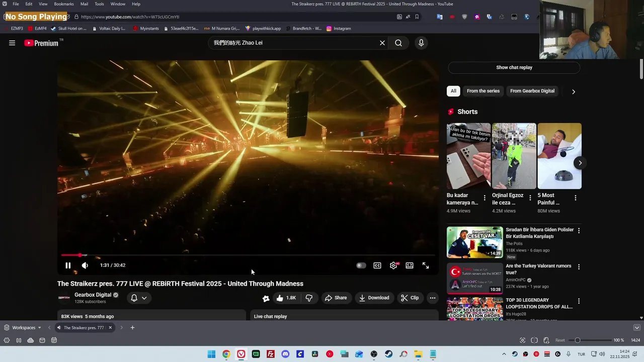
Task: Clear the YouTube search box
Action: (382, 43)
